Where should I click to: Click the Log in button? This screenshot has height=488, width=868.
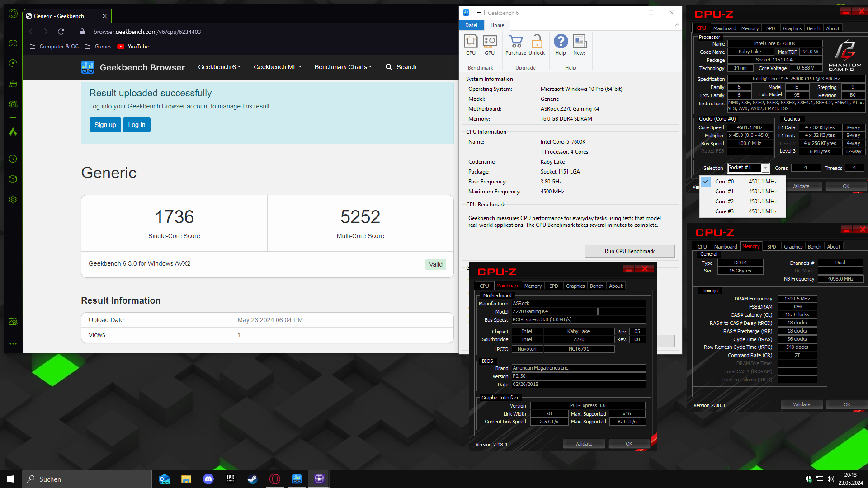tap(137, 125)
